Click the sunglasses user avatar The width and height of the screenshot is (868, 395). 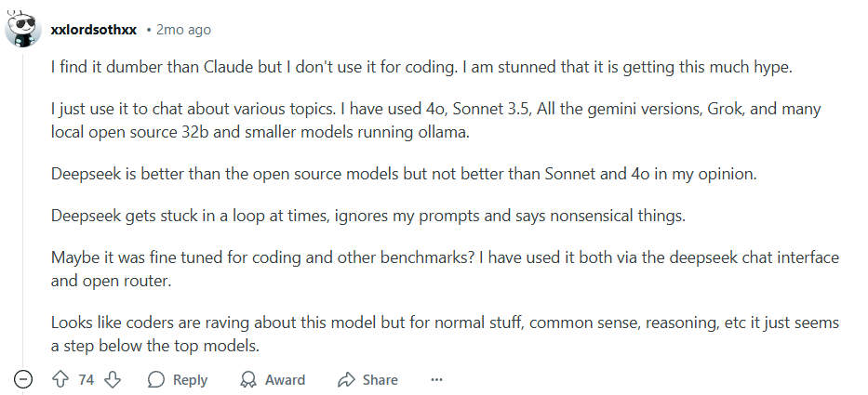tap(23, 30)
